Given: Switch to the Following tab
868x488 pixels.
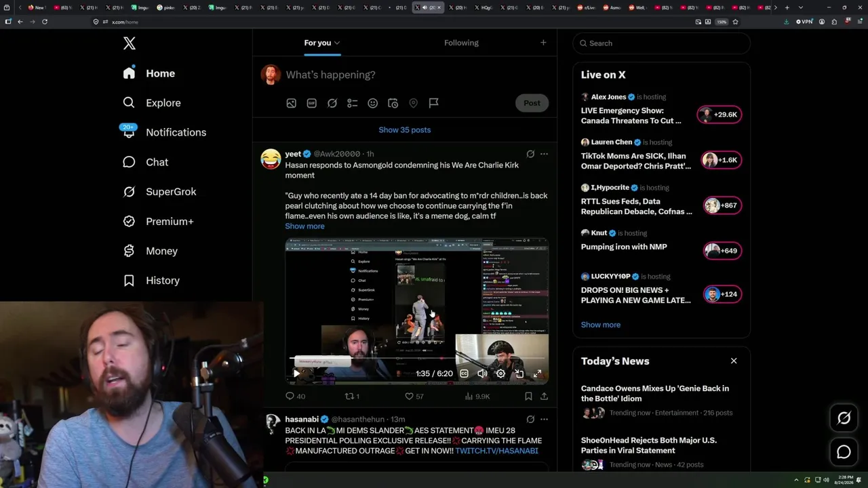Looking at the screenshot, I should coord(461,43).
